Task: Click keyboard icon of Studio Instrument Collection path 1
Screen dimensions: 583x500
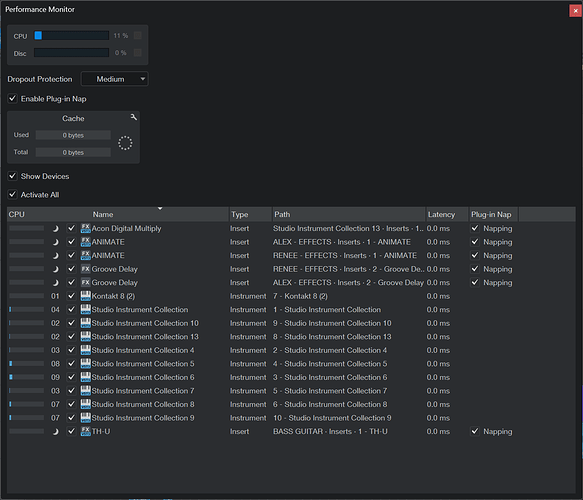Action: 86,309
